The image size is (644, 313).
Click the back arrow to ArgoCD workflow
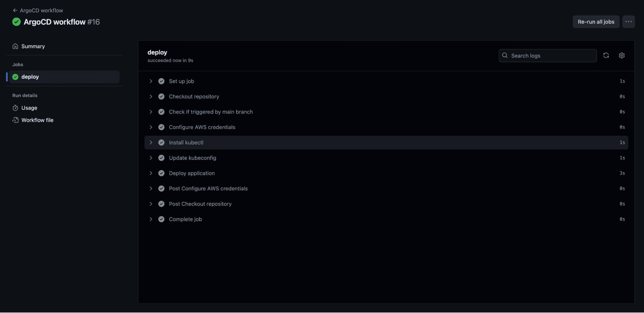15,10
